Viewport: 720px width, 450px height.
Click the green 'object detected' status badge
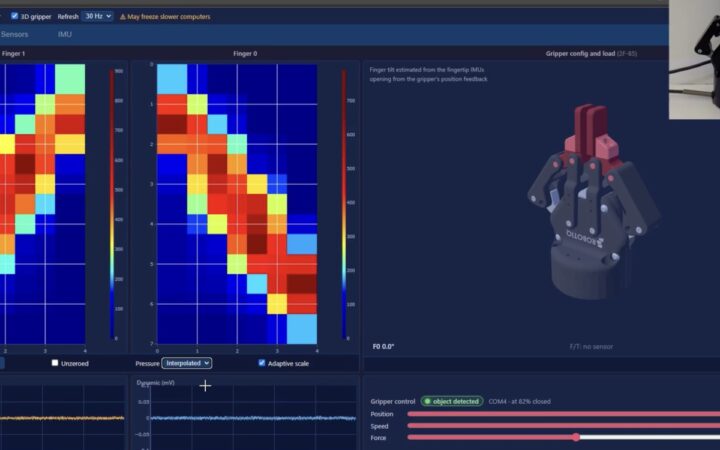(452, 401)
